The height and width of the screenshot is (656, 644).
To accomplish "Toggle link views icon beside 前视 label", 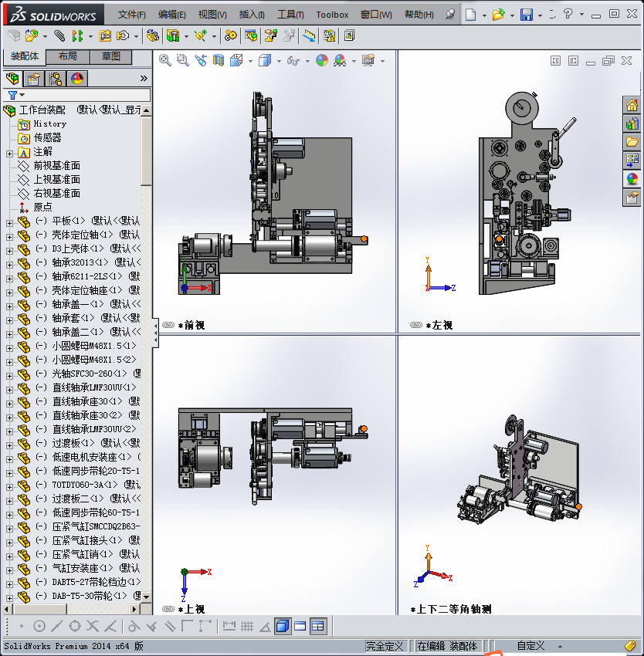I will 168,326.
